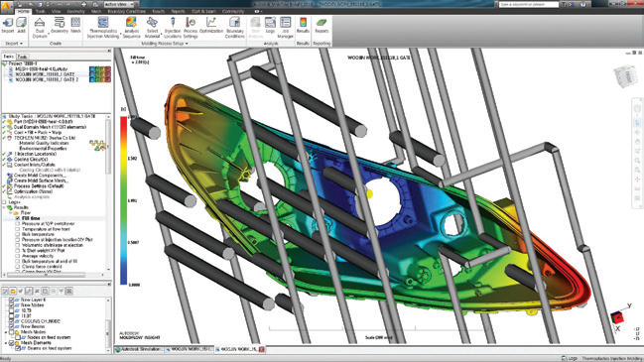Select the Tools tab in the left panel
This screenshot has width=644, height=362.
(22, 57)
